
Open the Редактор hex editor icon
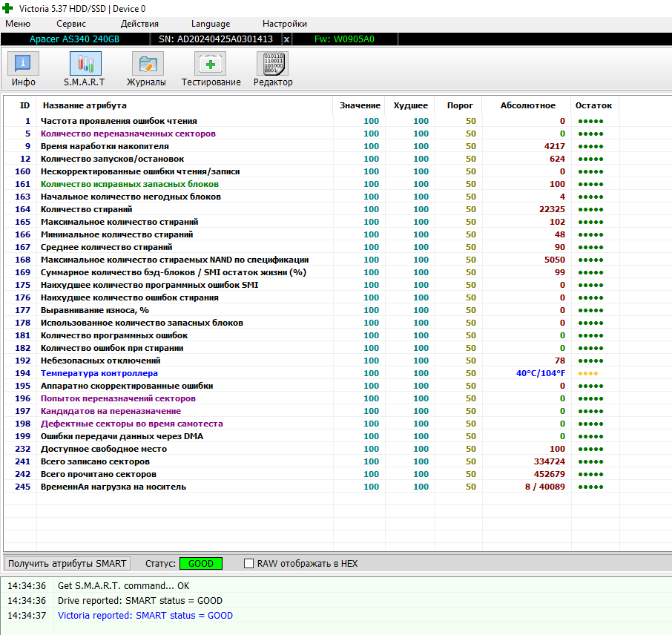pyautogui.click(x=273, y=70)
